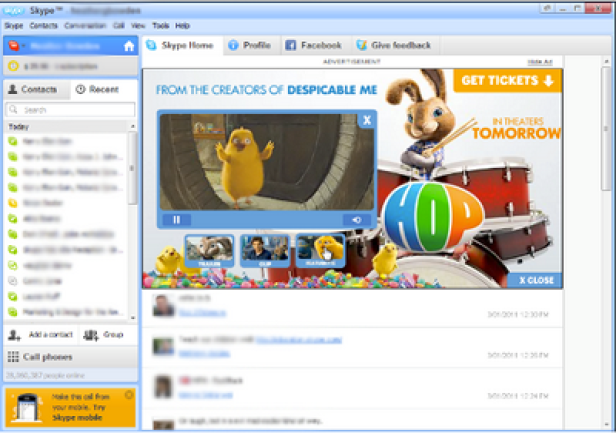Open the Help menu
Viewport: 616px width, 433px height.
pos(182,26)
